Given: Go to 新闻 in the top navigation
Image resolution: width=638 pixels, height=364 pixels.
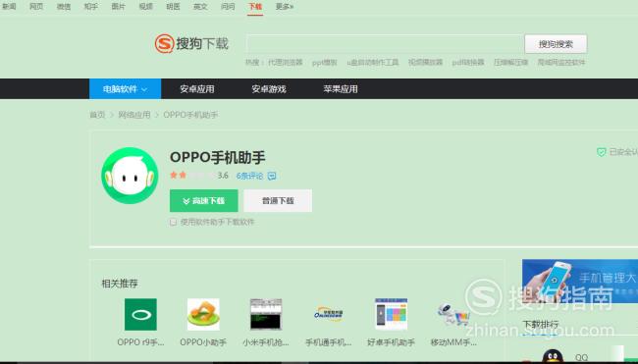Looking at the screenshot, I should click(x=9, y=7).
